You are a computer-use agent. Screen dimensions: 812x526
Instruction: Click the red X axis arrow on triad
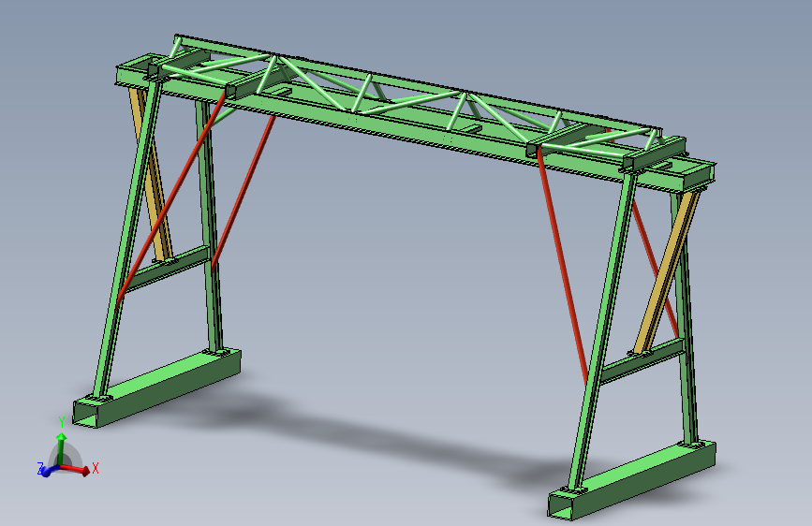click(77, 470)
